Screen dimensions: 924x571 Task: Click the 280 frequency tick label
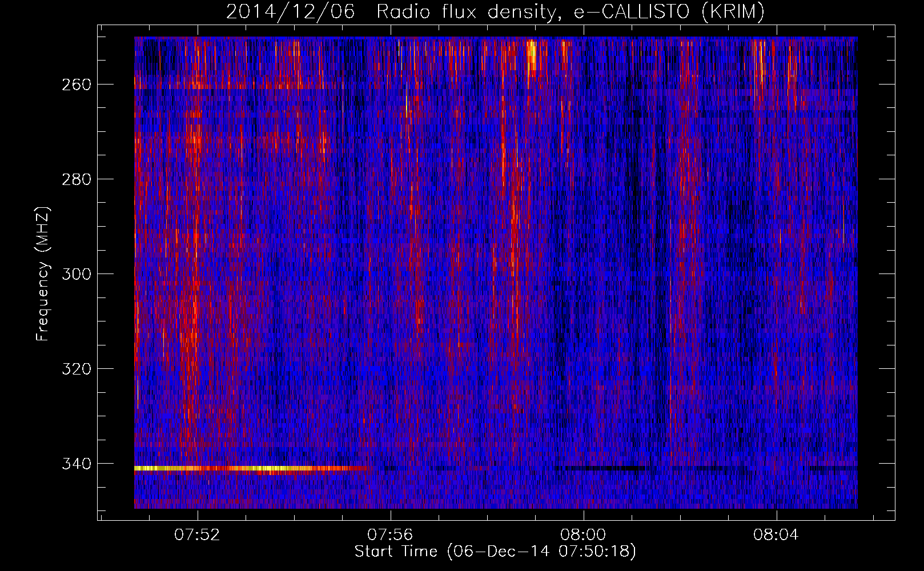coord(76,179)
